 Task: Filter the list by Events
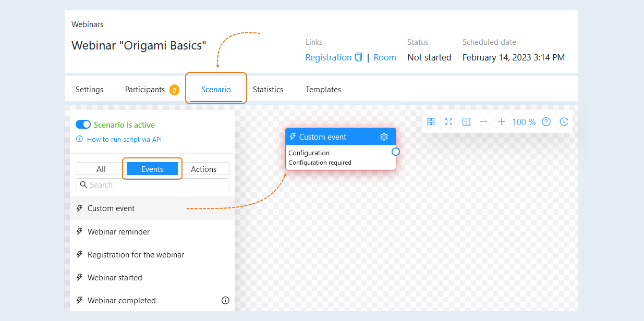point(152,169)
